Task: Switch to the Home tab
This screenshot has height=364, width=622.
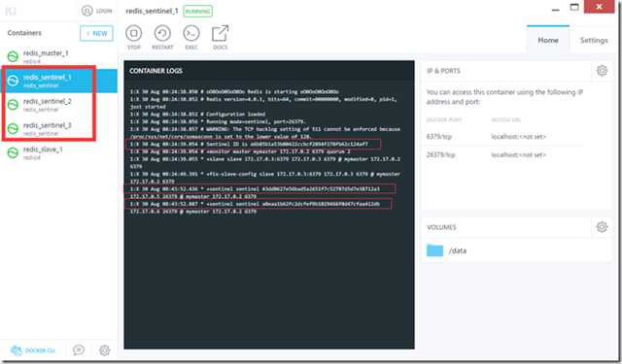Action: (548, 40)
